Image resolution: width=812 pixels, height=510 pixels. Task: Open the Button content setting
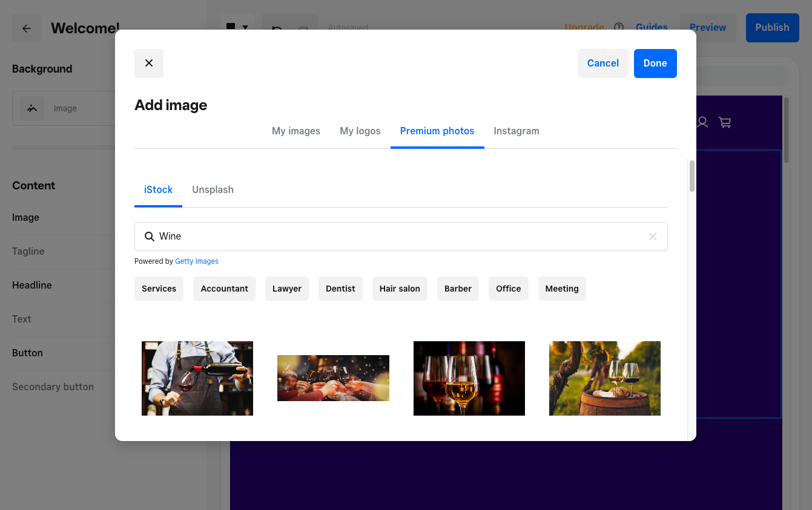pyautogui.click(x=27, y=353)
